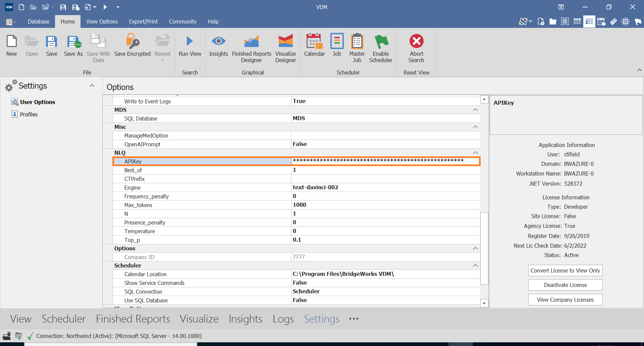Open the Scheduler Calendar

pos(315,45)
